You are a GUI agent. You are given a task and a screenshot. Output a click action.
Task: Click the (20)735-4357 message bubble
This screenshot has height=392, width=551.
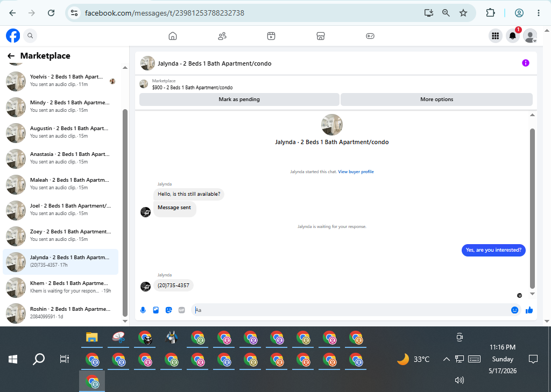point(173,285)
